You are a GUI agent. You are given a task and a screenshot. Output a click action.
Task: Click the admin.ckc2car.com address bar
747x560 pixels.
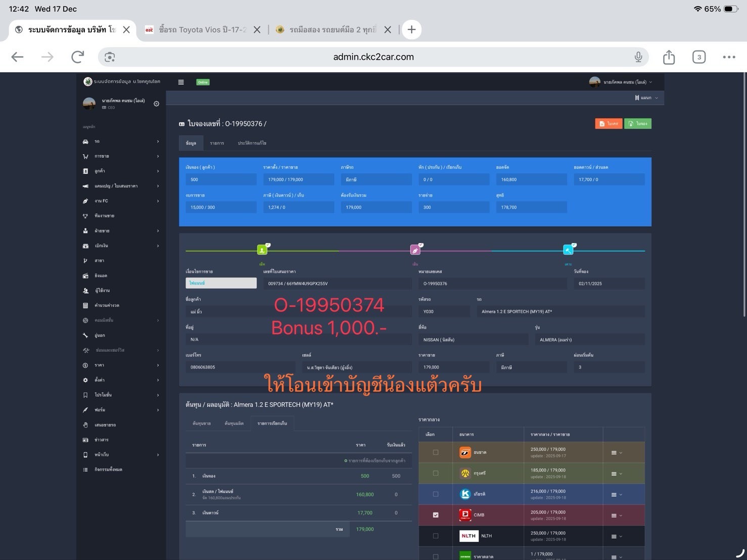click(373, 57)
